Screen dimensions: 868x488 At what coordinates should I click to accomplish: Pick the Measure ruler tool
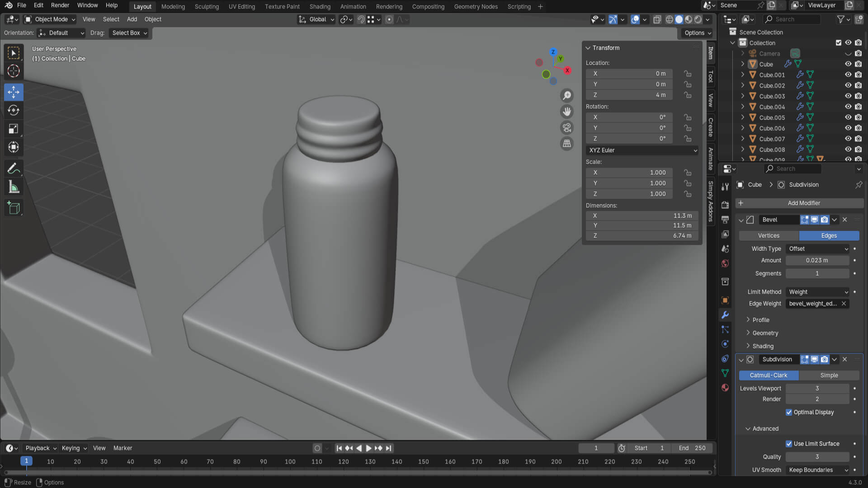coord(14,187)
